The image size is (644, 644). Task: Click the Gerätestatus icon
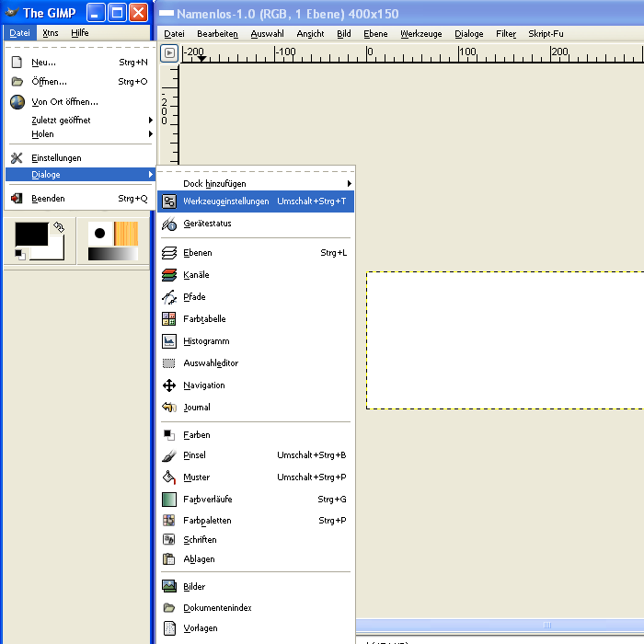point(168,224)
